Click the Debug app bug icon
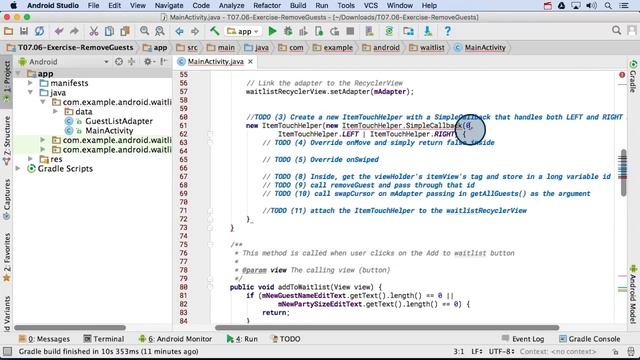Screen dimensions: 640x360 click(x=288, y=31)
